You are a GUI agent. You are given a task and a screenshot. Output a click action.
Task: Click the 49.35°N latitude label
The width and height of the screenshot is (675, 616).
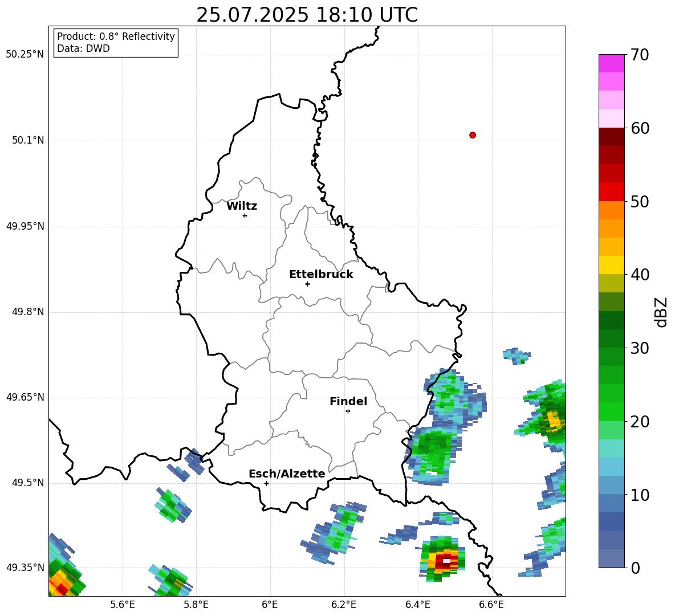(25, 568)
